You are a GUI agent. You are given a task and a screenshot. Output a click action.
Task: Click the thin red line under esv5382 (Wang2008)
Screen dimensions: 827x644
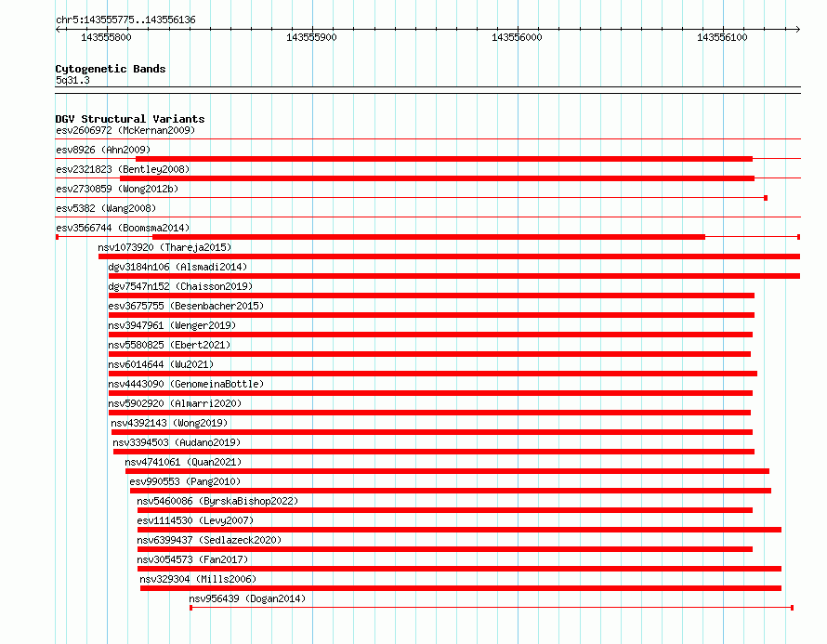pos(427,217)
